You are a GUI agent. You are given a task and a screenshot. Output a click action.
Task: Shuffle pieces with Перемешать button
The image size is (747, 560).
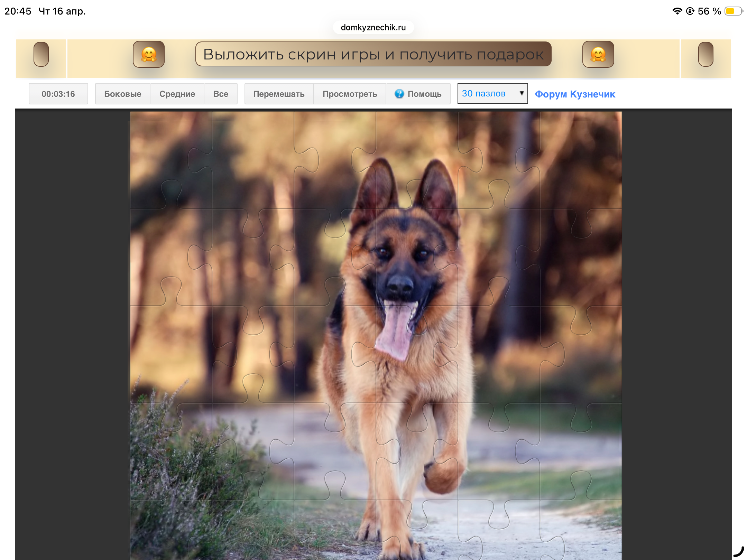pos(279,94)
